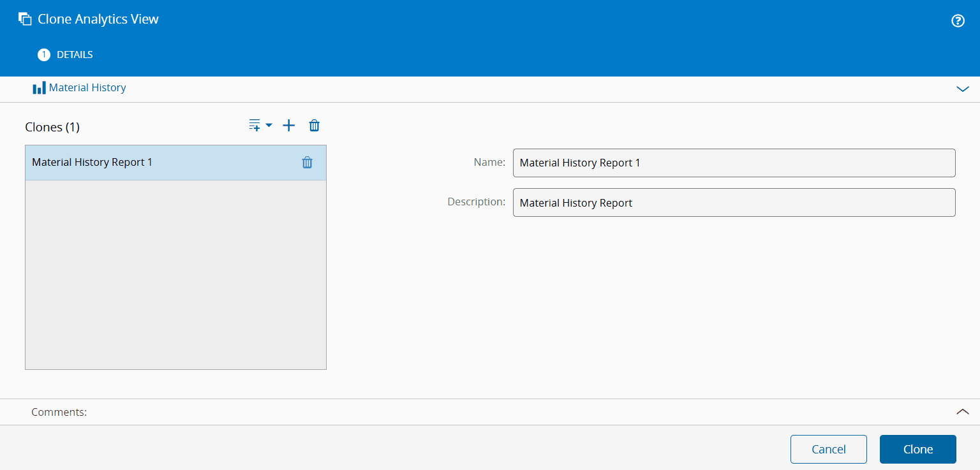Select the Material History Report 1 list entry

tap(128, 163)
